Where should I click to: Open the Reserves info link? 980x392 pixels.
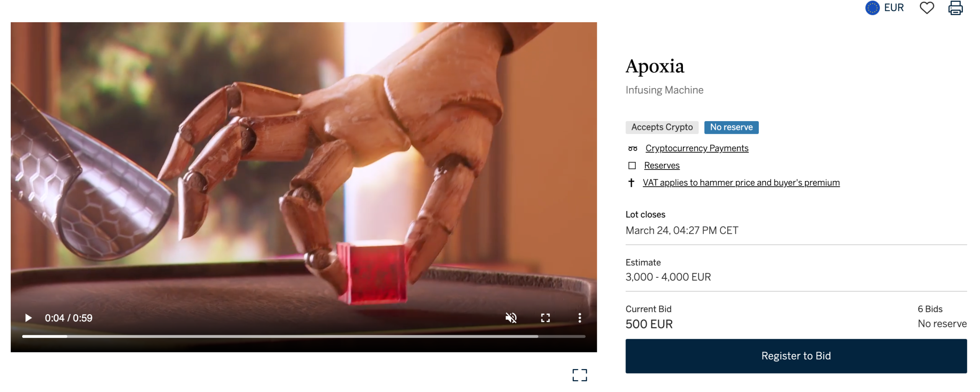[x=661, y=165]
